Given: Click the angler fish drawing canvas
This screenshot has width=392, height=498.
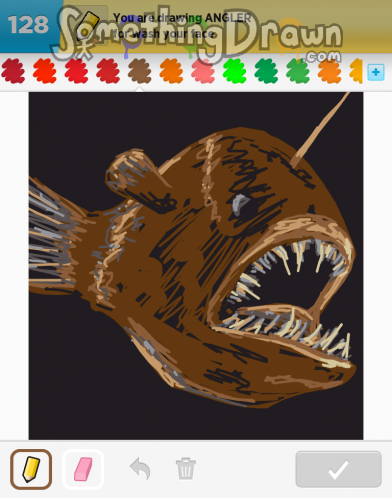Looking at the screenshot, I should pyautogui.click(x=196, y=266).
